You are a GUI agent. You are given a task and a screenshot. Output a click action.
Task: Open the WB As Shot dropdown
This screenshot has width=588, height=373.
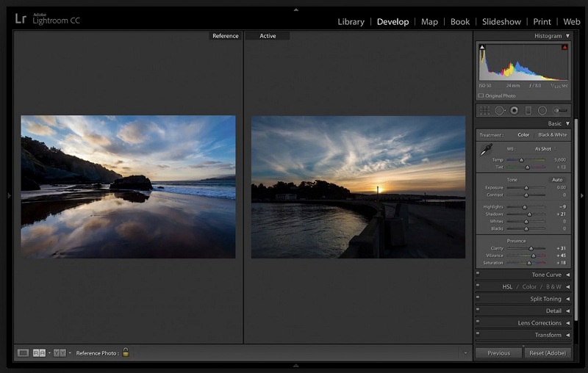(545, 148)
